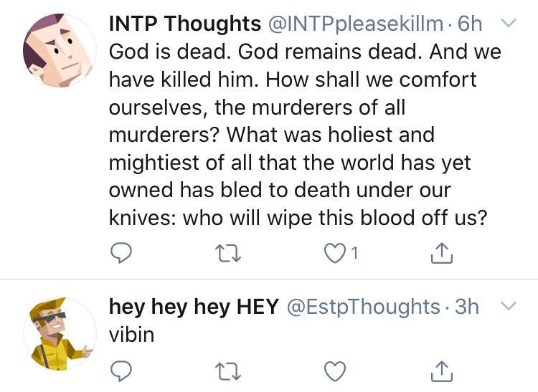Reply to the 'vibin' tweet
Screen dimensions: 538x392
(122, 371)
